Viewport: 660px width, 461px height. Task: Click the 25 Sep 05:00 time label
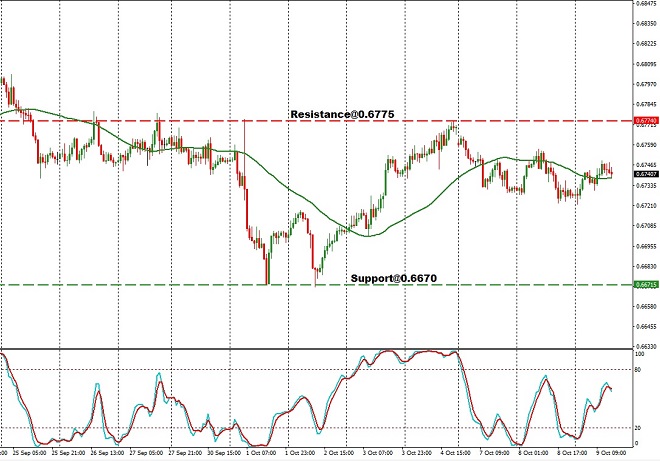click(29, 453)
